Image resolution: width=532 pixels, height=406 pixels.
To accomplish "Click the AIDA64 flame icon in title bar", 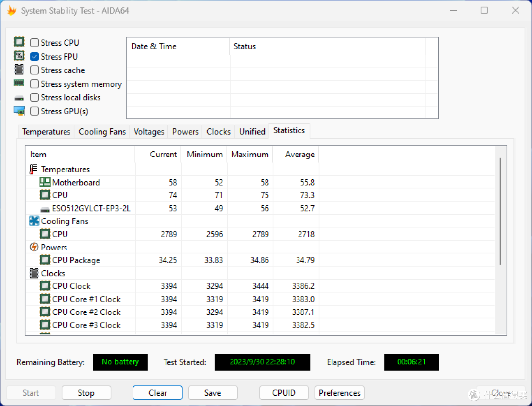I will pos(12,11).
